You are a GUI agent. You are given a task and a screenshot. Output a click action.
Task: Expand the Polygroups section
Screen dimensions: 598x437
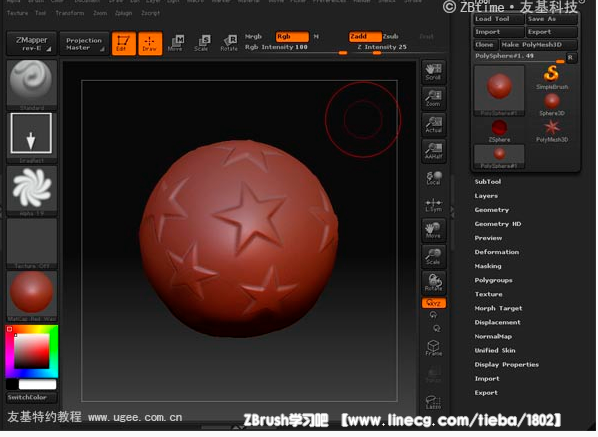click(493, 280)
